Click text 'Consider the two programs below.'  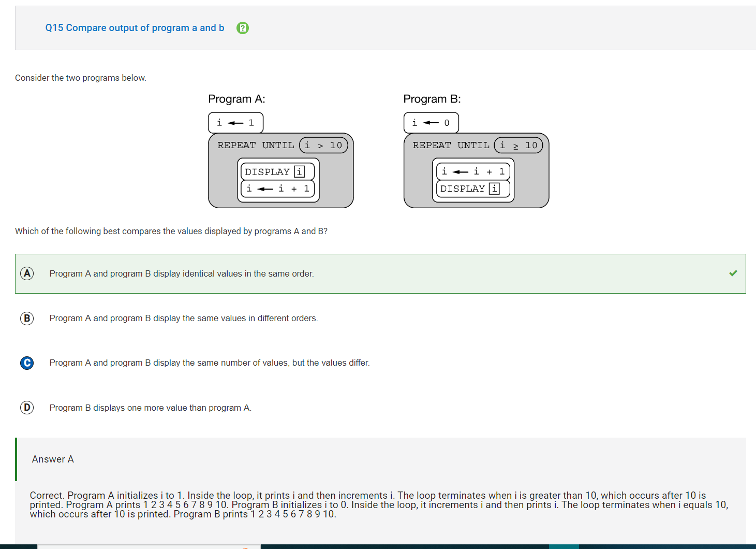81,78
